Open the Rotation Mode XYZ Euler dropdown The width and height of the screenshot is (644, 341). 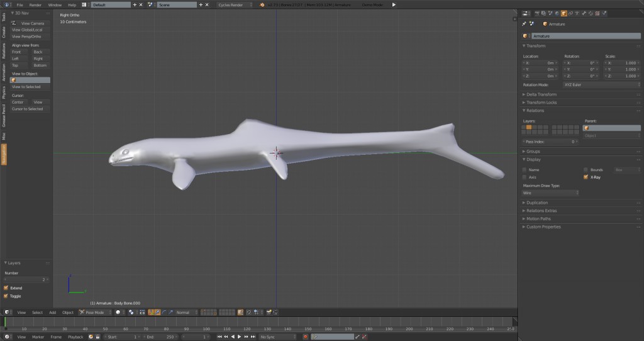[x=601, y=85]
